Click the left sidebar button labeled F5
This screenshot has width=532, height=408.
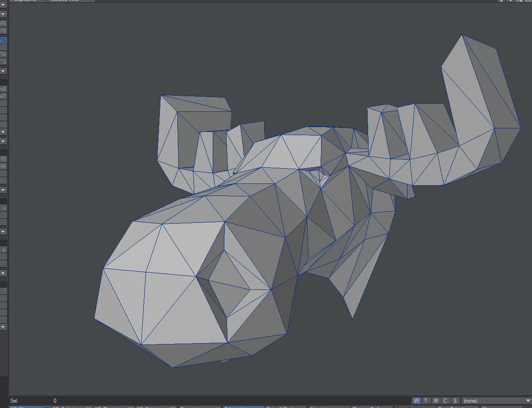[3, 23]
